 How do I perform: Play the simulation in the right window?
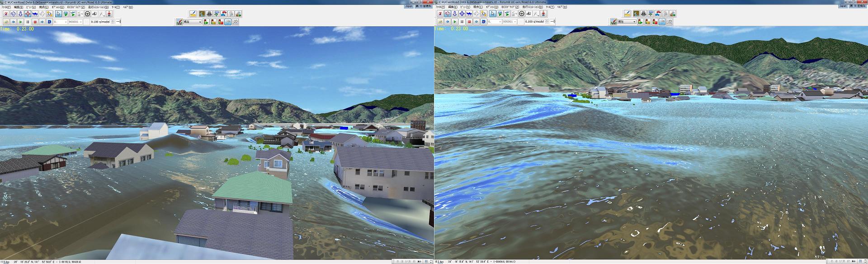tap(454, 22)
